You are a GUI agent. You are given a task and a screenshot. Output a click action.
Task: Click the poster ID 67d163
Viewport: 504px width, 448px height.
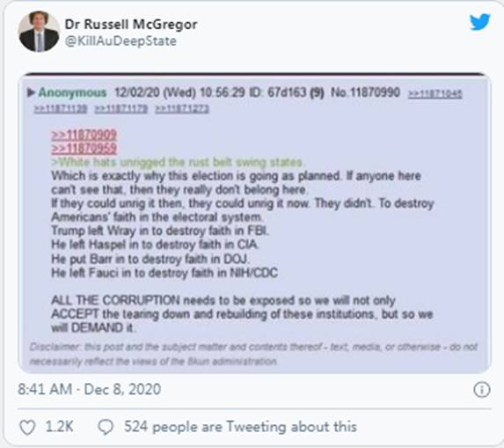pyautogui.click(x=287, y=92)
